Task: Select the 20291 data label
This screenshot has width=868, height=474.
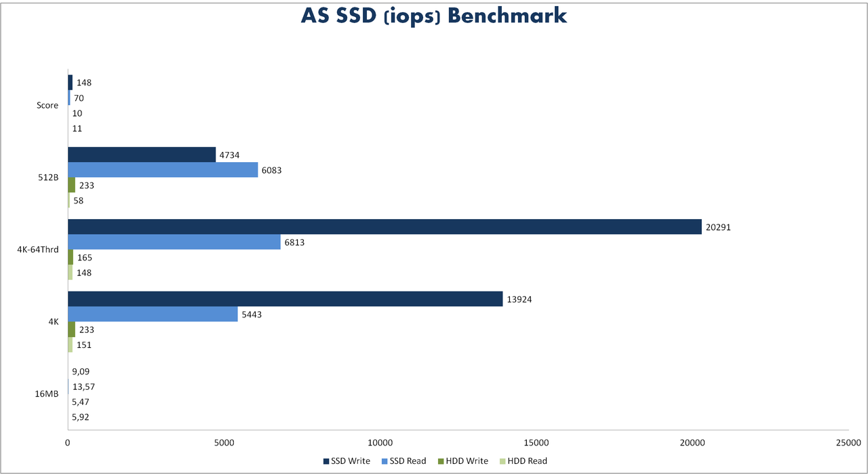Action: 718,228
